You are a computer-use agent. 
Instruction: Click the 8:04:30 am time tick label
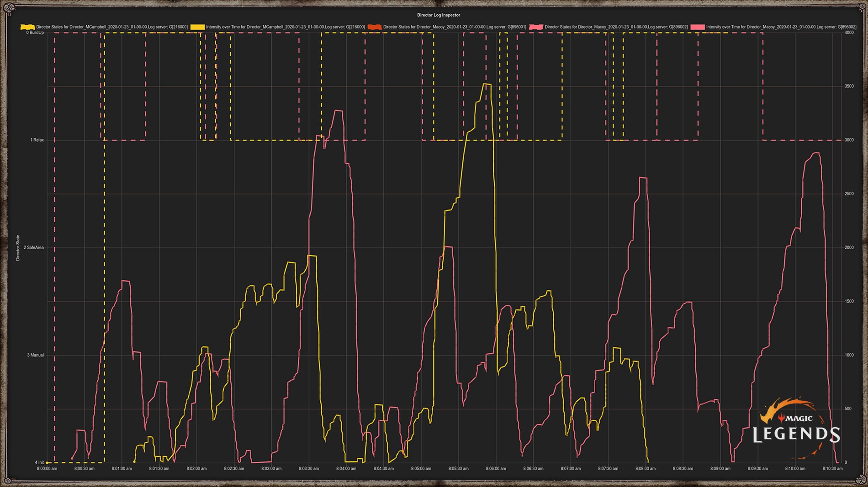(x=384, y=469)
